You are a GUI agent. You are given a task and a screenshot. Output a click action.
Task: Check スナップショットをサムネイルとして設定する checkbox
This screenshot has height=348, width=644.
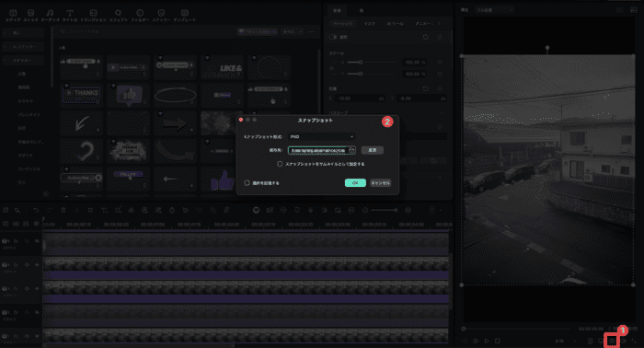pyautogui.click(x=280, y=164)
